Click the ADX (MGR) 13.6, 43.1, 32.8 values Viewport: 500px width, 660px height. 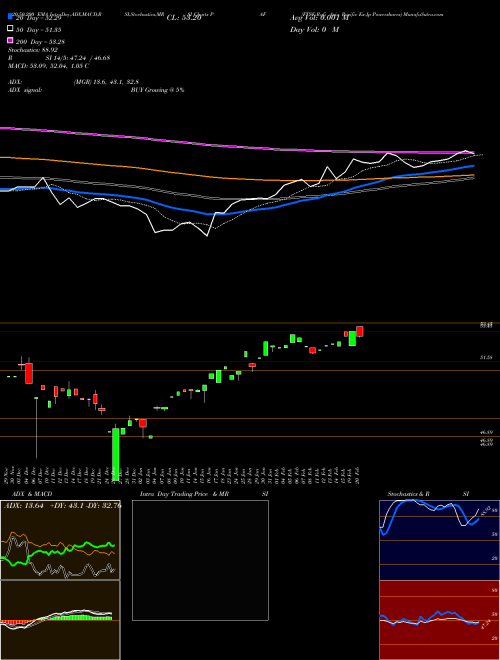[x=106, y=82]
